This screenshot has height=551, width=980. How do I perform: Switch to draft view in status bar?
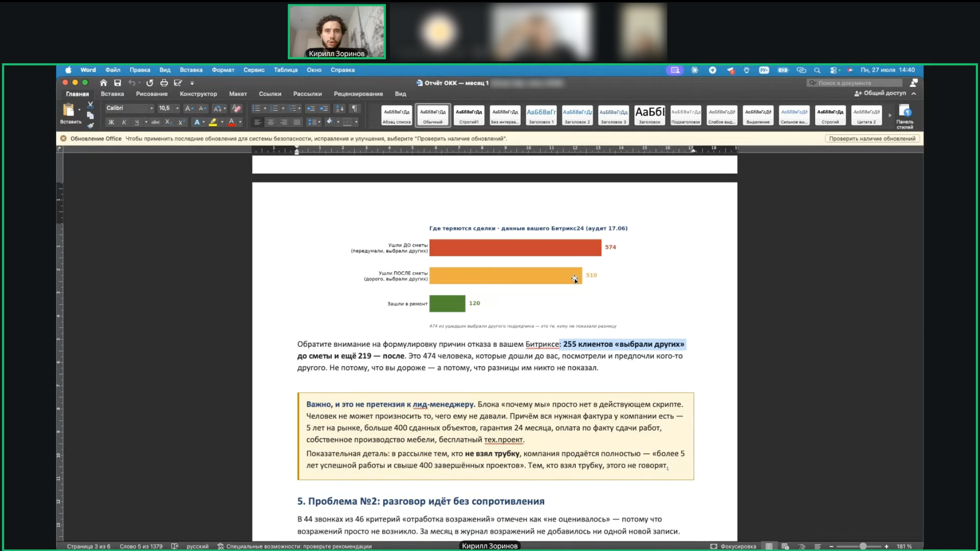point(818,546)
